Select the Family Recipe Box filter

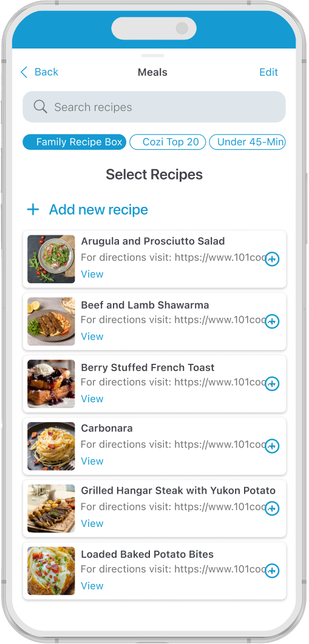click(75, 142)
